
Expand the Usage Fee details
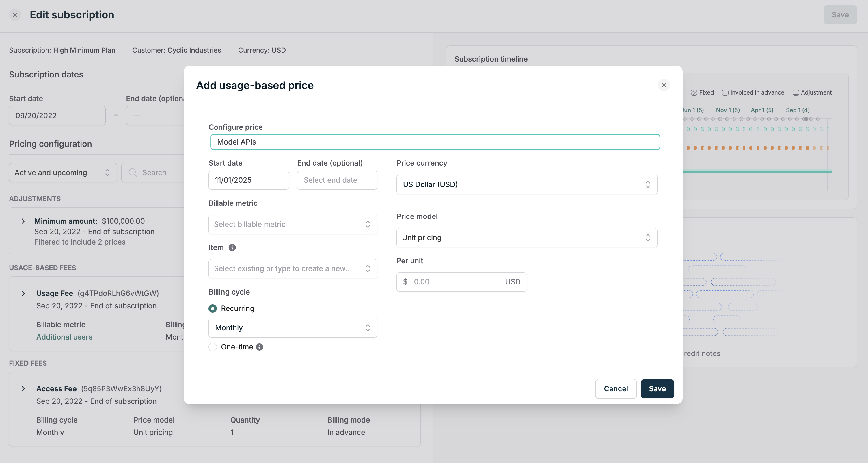pyautogui.click(x=23, y=293)
